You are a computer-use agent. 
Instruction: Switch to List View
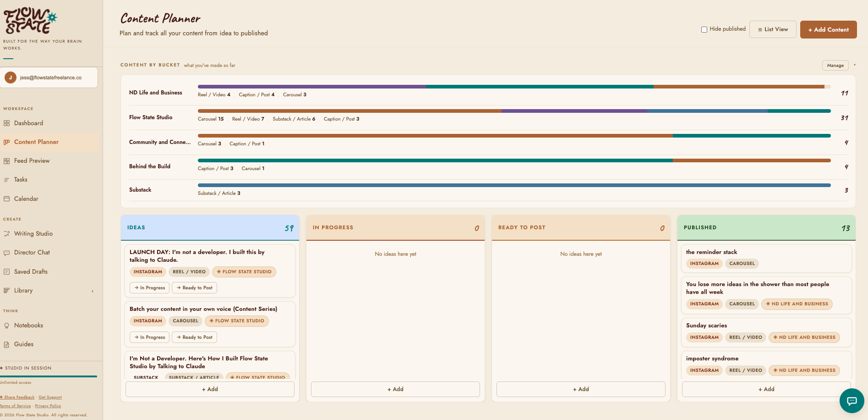(x=773, y=29)
